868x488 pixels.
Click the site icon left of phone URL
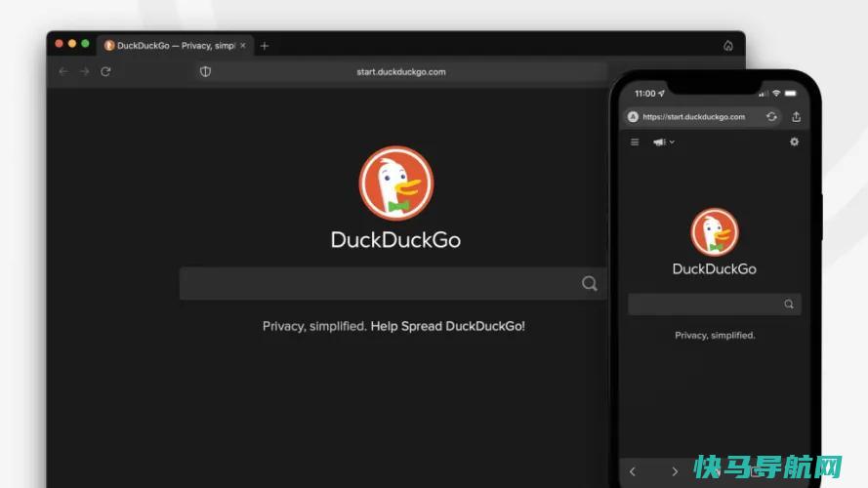(x=633, y=117)
